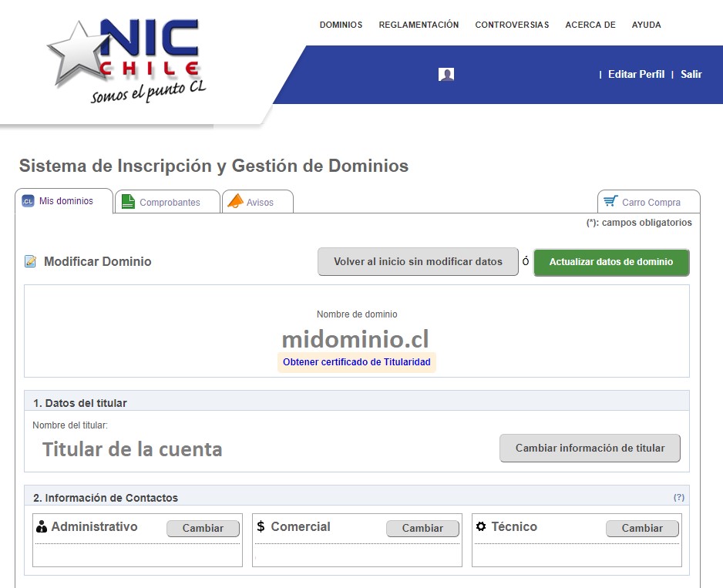
Task: Open the REGLAMENTACIÓN menu
Action: (419, 25)
